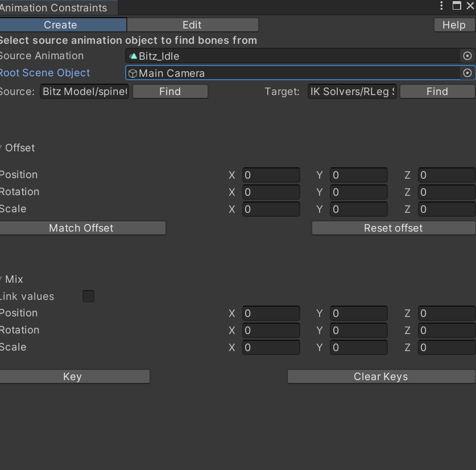The width and height of the screenshot is (476, 470).
Task: Click the Root Scene Object label
Action: tap(45, 73)
